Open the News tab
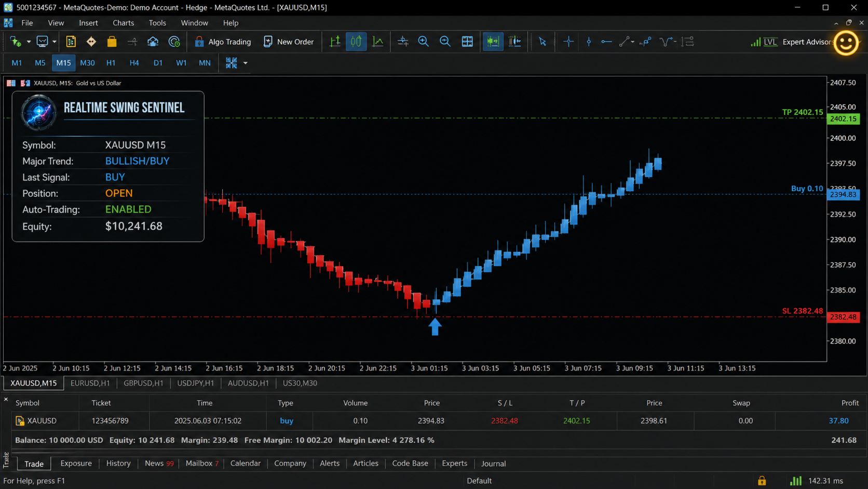868x489 pixels. 159,463
